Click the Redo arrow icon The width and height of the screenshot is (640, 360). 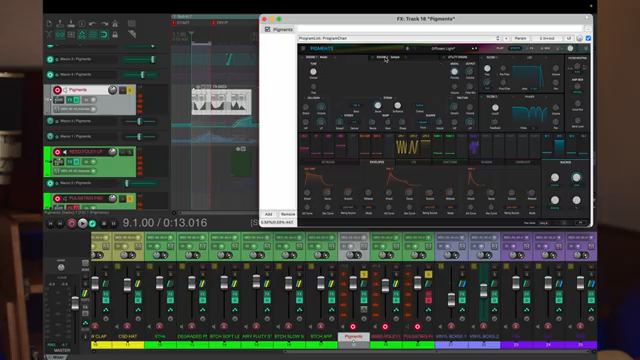(x=104, y=24)
